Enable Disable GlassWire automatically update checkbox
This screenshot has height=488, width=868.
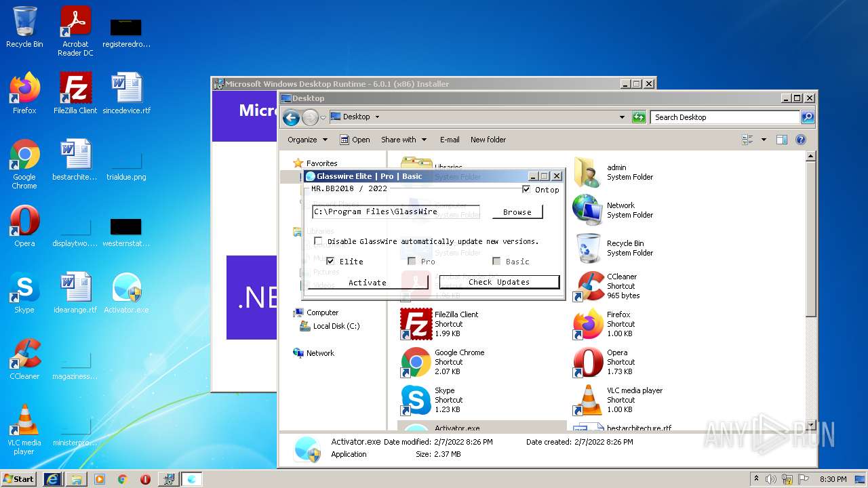click(318, 241)
